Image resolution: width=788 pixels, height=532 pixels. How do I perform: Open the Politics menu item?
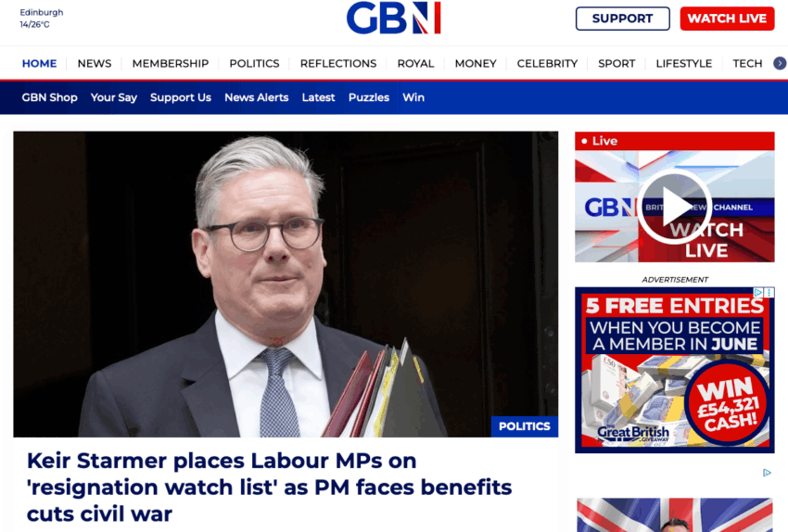click(254, 63)
